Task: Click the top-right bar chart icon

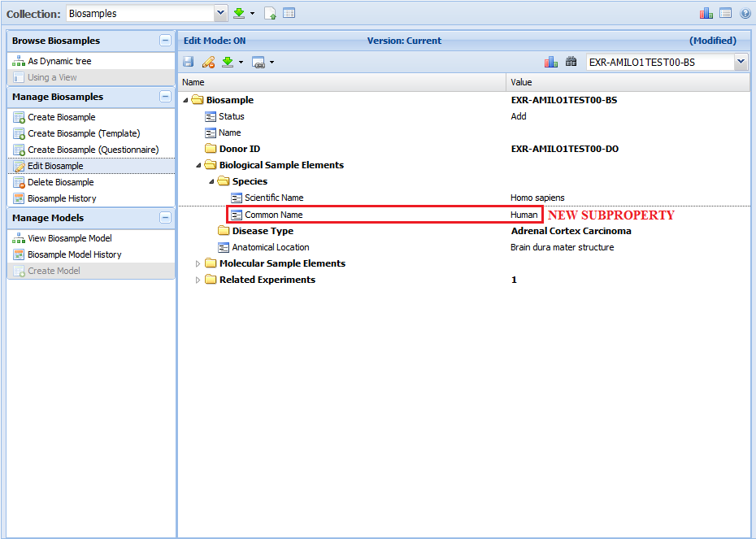Action: pos(706,14)
